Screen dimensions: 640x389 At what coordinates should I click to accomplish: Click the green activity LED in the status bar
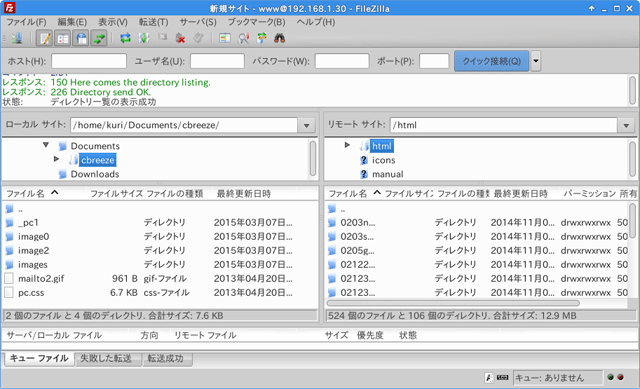[x=611, y=377]
